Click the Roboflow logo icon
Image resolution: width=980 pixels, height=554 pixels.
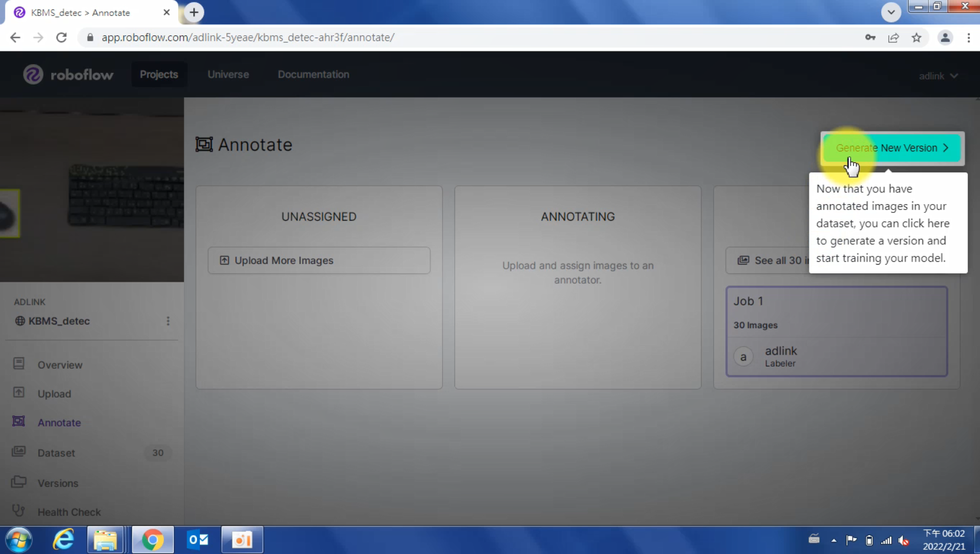coord(33,75)
